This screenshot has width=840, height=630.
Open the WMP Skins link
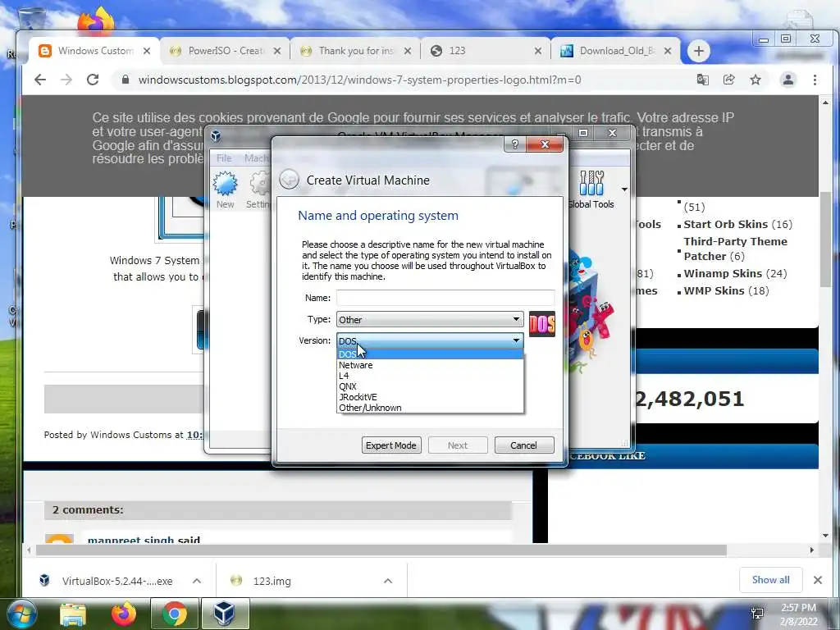714,290
